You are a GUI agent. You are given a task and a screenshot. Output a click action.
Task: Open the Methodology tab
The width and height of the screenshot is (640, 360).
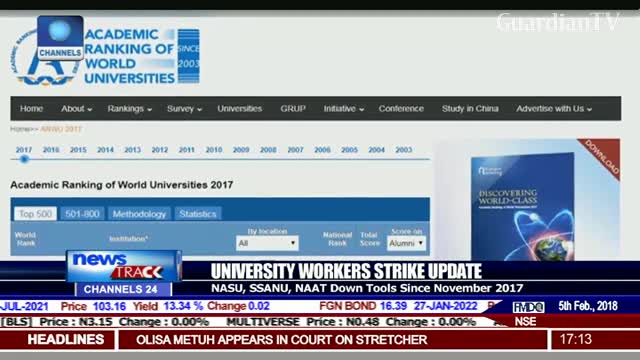click(x=139, y=214)
